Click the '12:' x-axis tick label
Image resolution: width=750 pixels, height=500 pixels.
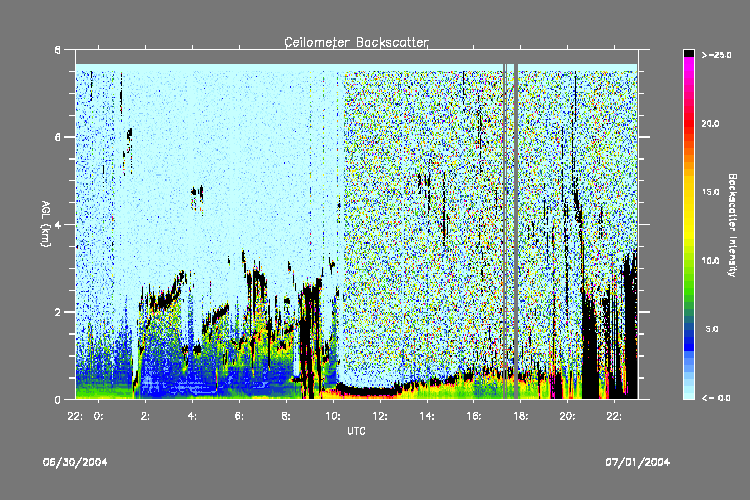pyautogui.click(x=380, y=416)
